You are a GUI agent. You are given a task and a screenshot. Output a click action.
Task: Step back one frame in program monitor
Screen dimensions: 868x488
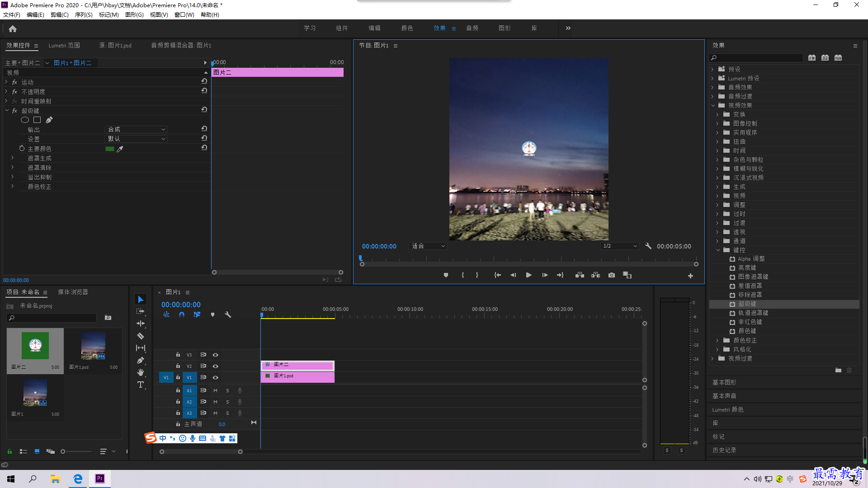513,275
